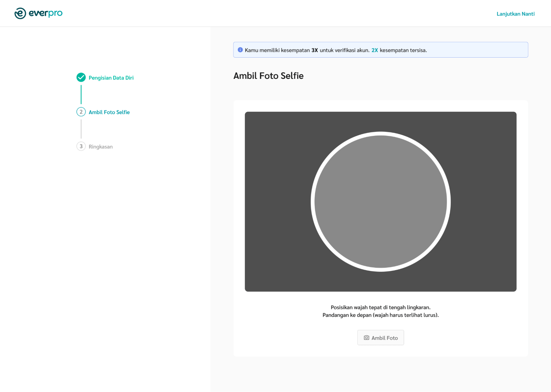The width and height of the screenshot is (551, 392).
Task: Click the everpro logo
Action: point(38,13)
